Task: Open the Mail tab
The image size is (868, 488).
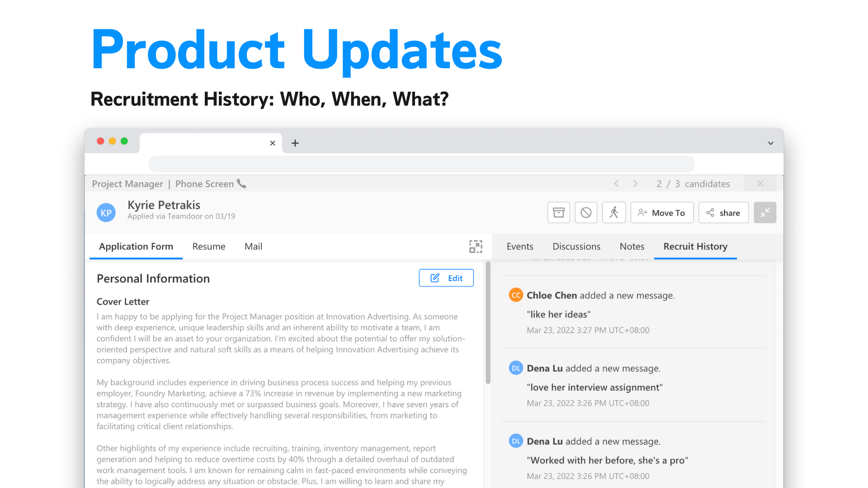Action: tap(253, 246)
